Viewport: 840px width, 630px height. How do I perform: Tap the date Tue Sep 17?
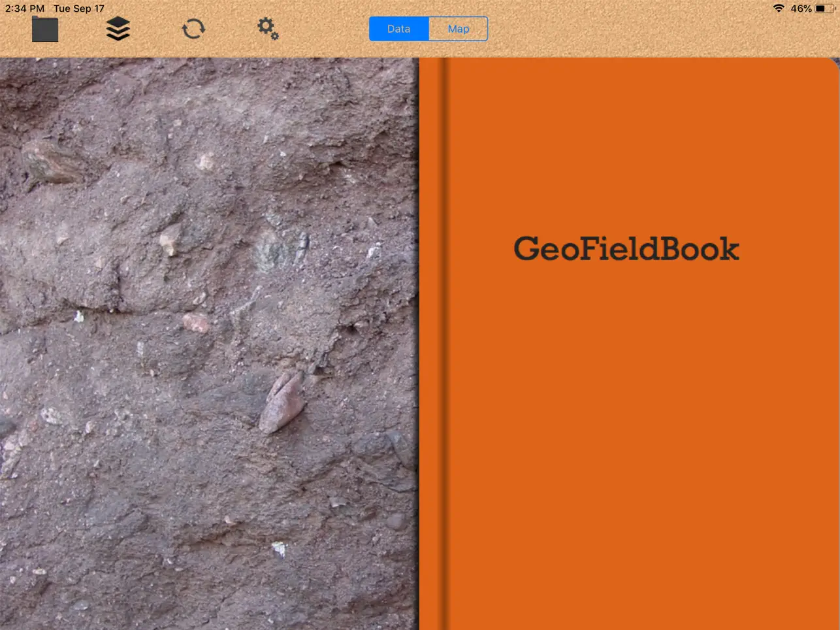coord(79,8)
